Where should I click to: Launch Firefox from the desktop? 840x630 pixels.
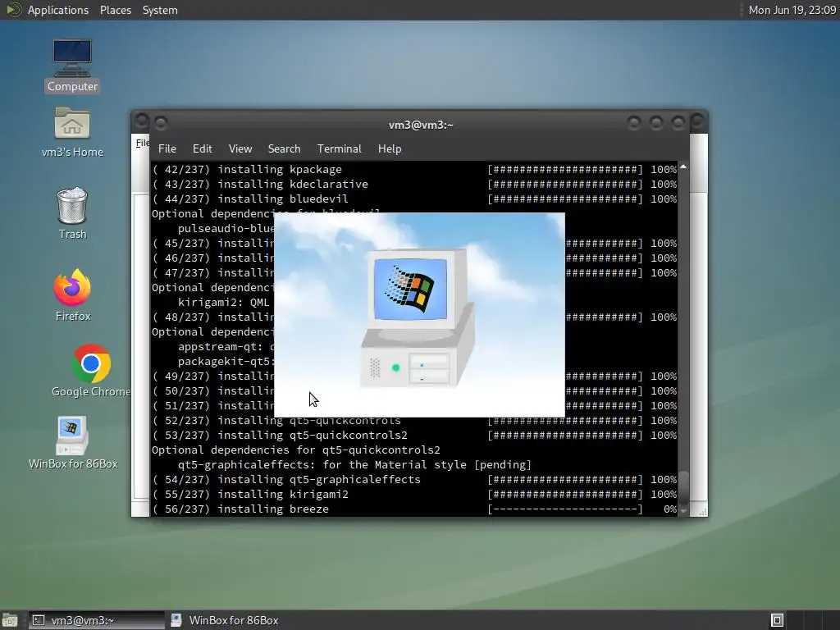73,295
